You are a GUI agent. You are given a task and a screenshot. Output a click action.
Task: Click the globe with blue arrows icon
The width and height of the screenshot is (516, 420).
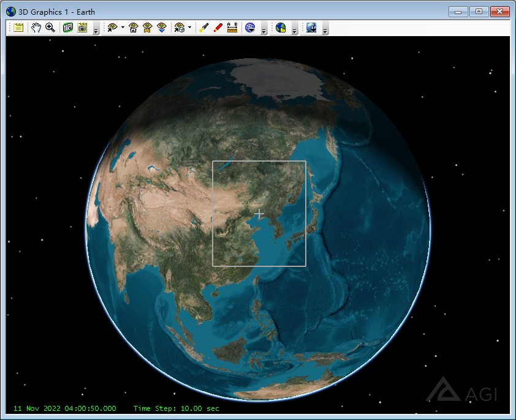(x=311, y=28)
